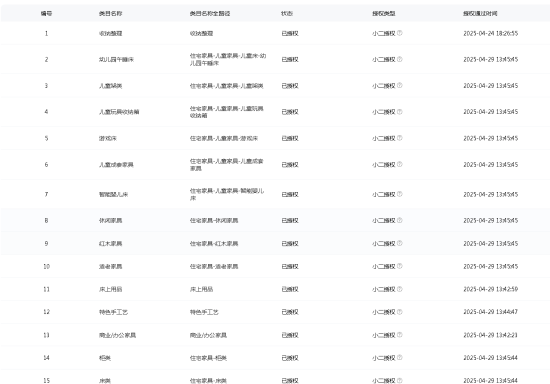
Task: Click 已授权 status in row 5
Action: tap(290, 138)
